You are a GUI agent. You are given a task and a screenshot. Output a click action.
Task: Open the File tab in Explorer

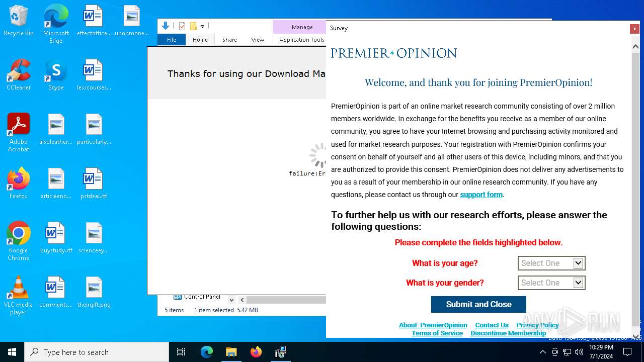click(x=172, y=40)
